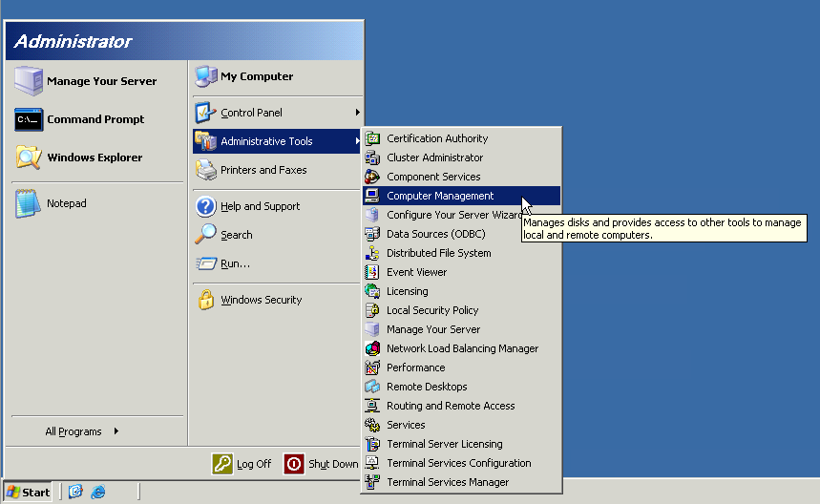Image resolution: width=820 pixels, height=504 pixels.
Task: Expand the Administrative Tools submenu arrow
Action: (357, 140)
